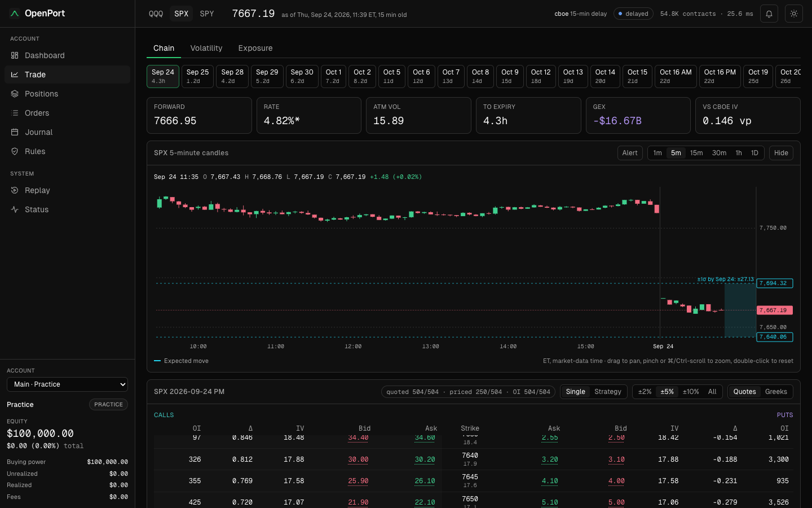
Task: Set candle interval to 1h
Action: (x=739, y=153)
